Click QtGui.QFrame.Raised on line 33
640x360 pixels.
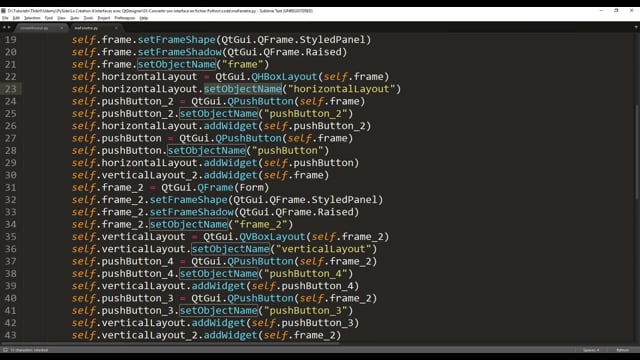(x=296, y=212)
